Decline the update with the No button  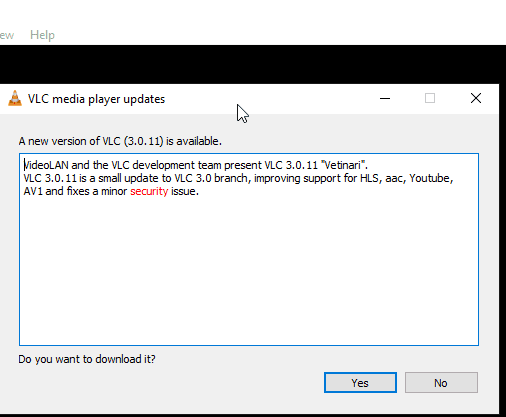(441, 383)
